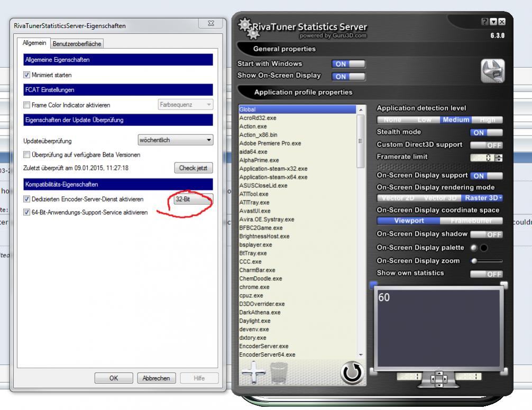Viewport: 532px width, 410px height.
Task: Toggle Custom Direct3D support switch
Action: 487,145
